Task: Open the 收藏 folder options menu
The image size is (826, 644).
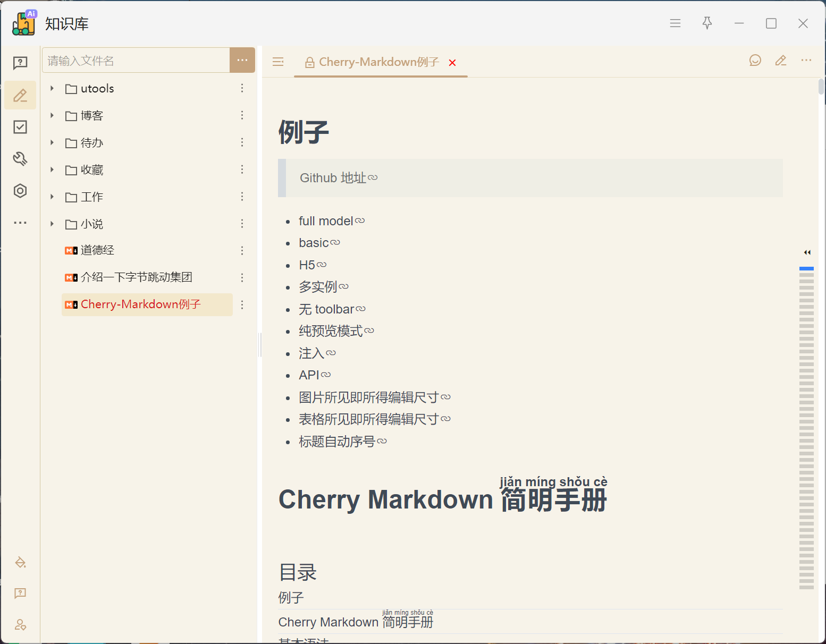Action: [x=242, y=170]
